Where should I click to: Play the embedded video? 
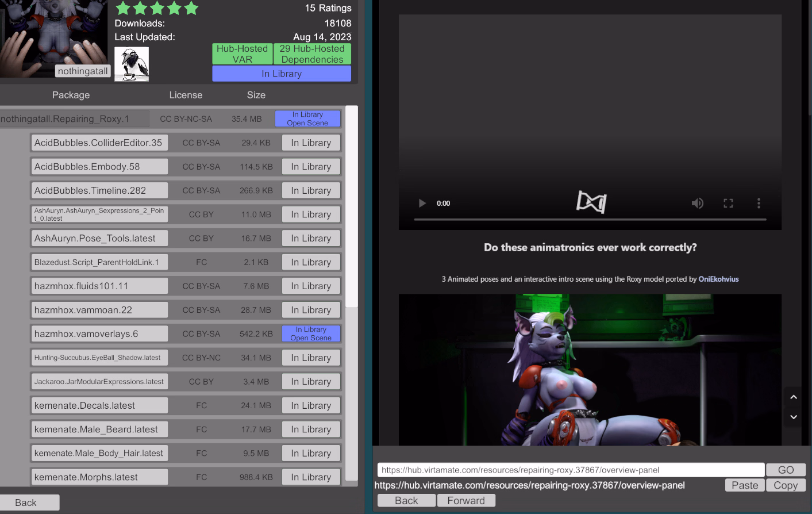pos(422,203)
